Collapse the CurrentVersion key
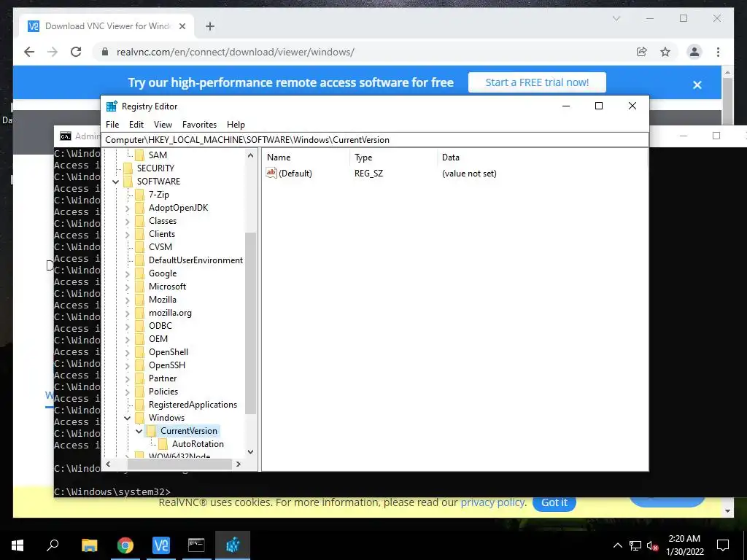Screen dimensions: 747x560 point(139,431)
